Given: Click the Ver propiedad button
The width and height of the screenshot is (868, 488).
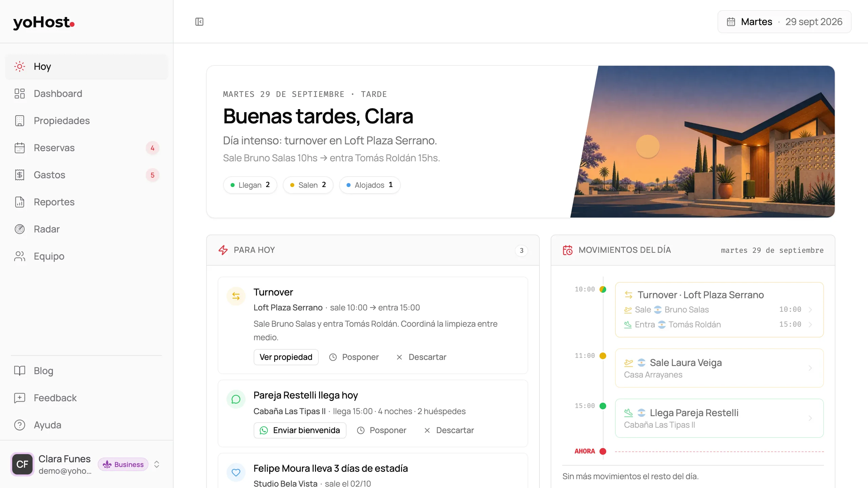Looking at the screenshot, I should (x=286, y=357).
